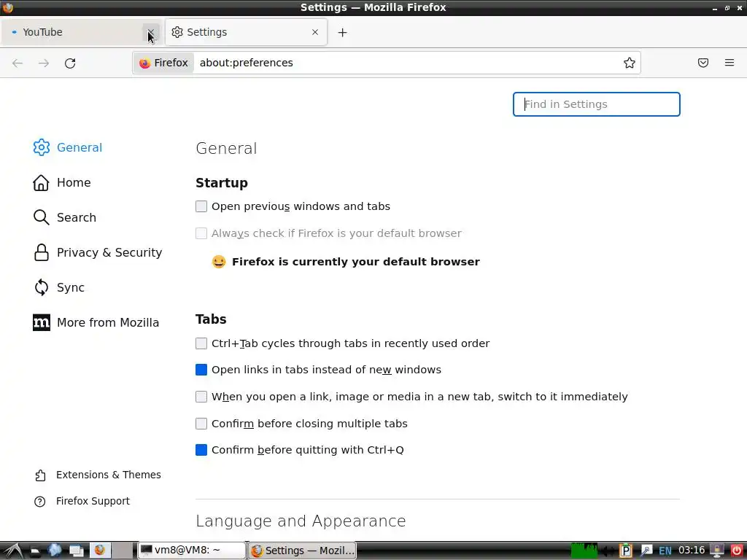This screenshot has height=560, width=747.
Task: Close the Settings tab
Action: pos(315,32)
